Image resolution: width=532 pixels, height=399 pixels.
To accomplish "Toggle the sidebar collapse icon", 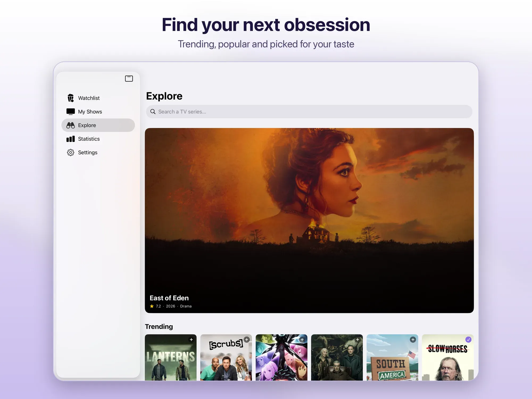I will tap(129, 78).
